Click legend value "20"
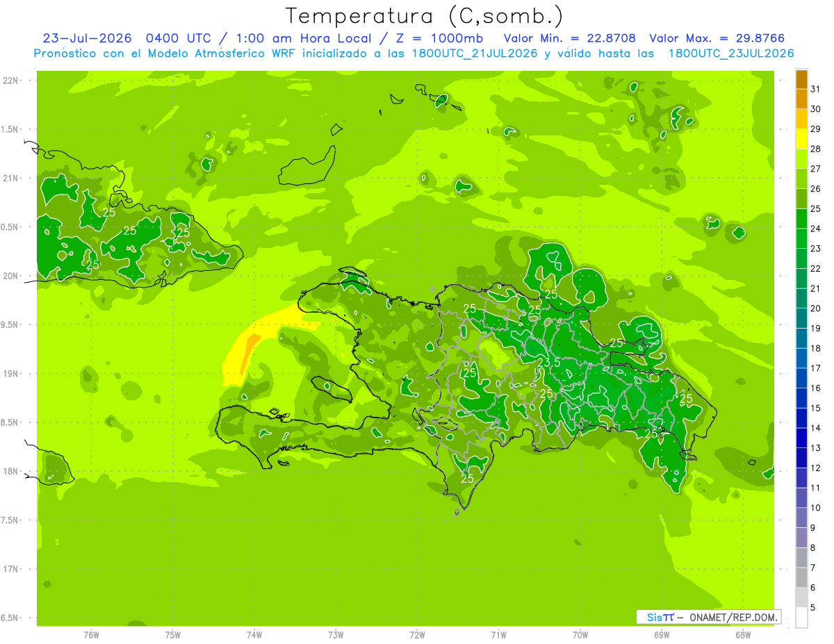 coord(816,308)
